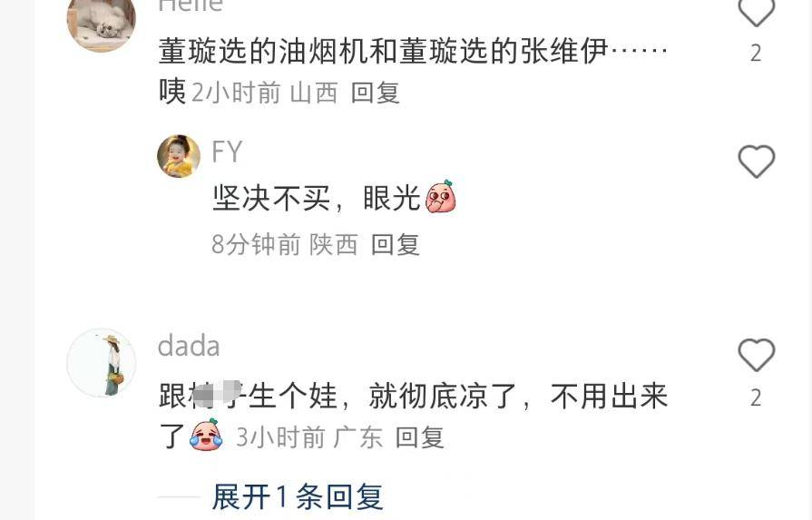This screenshot has width=812, height=520.
Task: Open dada's profile from the avatar
Action: point(102,363)
